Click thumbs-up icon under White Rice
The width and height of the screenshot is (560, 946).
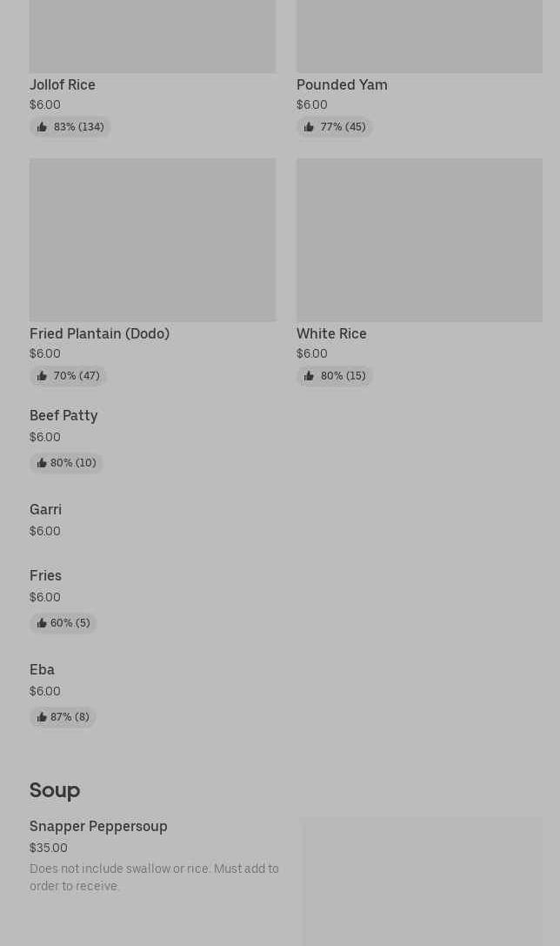tap(309, 377)
